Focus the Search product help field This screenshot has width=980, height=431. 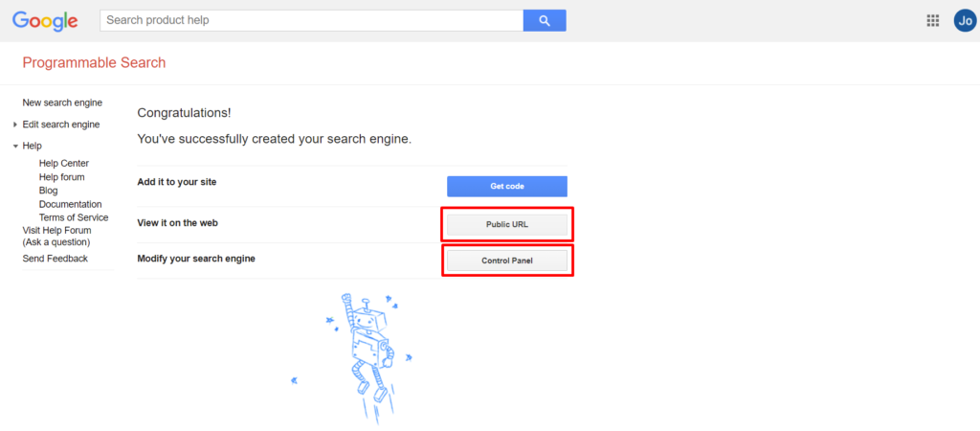click(x=311, y=20)
